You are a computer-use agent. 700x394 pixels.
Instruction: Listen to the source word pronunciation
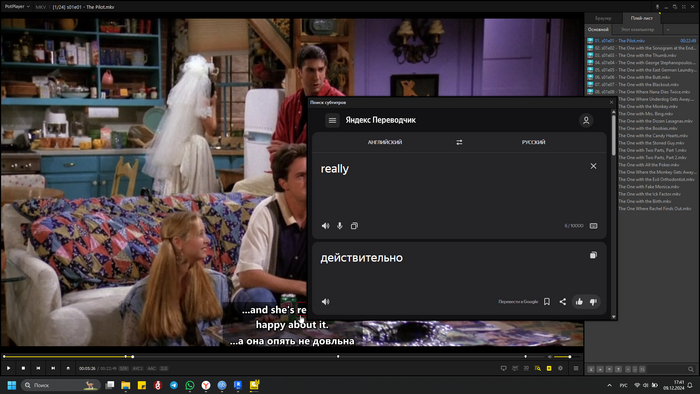pos(325,226)
